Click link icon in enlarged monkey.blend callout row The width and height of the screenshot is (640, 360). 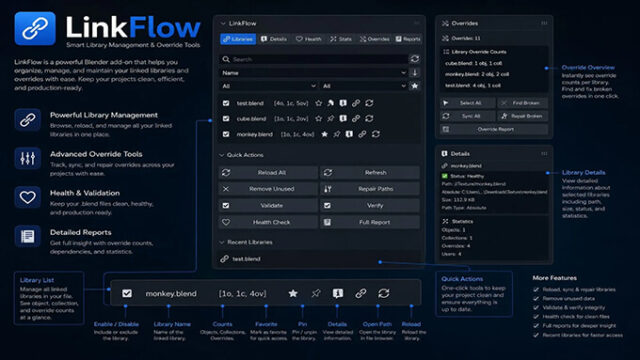360,293
